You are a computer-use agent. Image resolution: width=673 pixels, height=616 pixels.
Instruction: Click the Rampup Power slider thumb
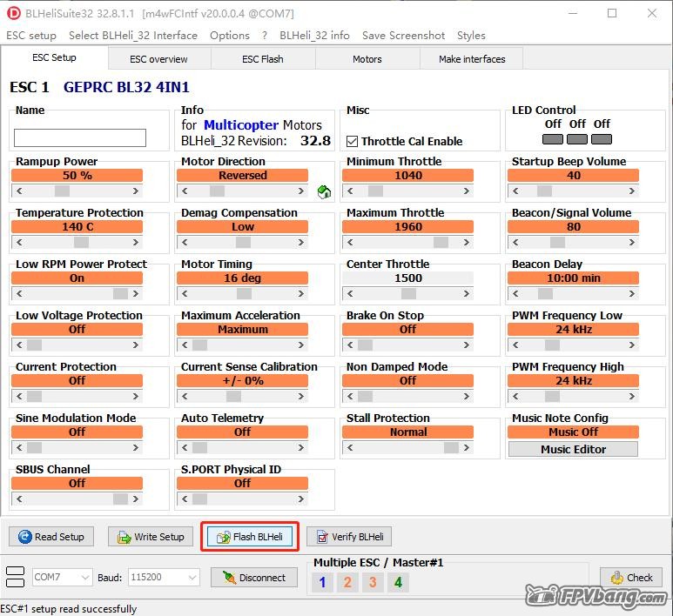(x=62, y=191)
